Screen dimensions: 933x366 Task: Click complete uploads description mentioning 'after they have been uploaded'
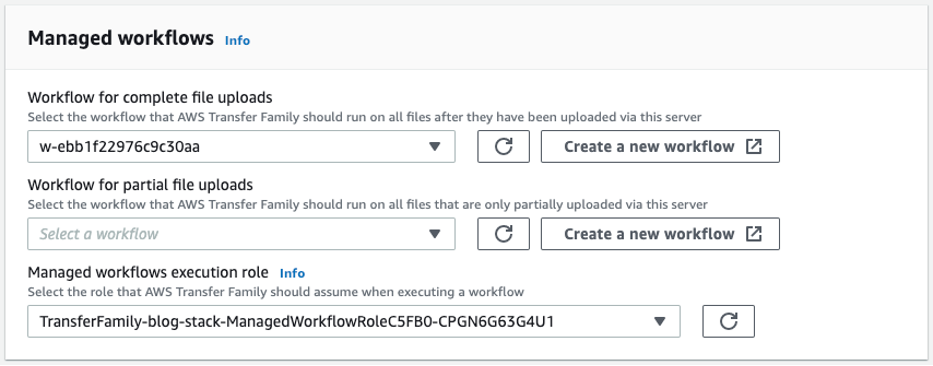[365, 117]
